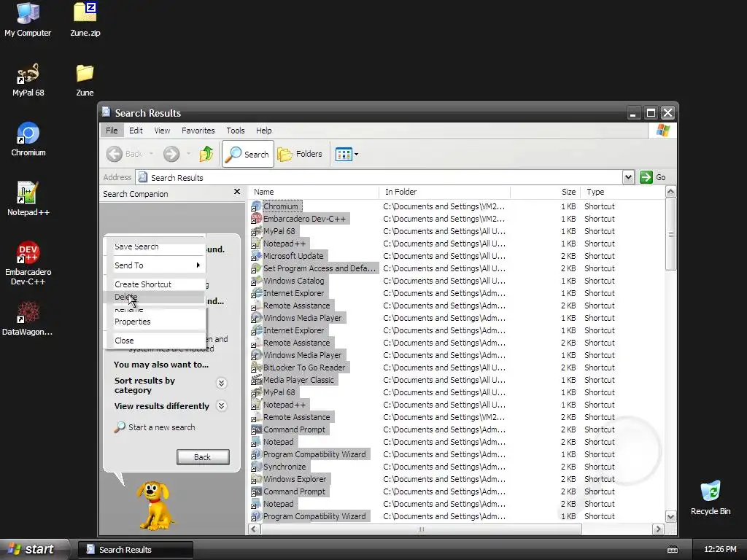Click the vertical scrollbar up arrow
Viewport: 747px width, 560px height.
[x=670, y=192]
